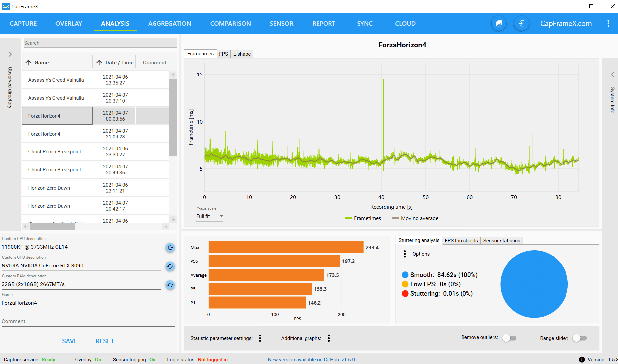Image resolution: width=618 pixels, height=364 pixels.
Task: Select the Stuttering analysis tab
Action: click(x=419, y=240)
